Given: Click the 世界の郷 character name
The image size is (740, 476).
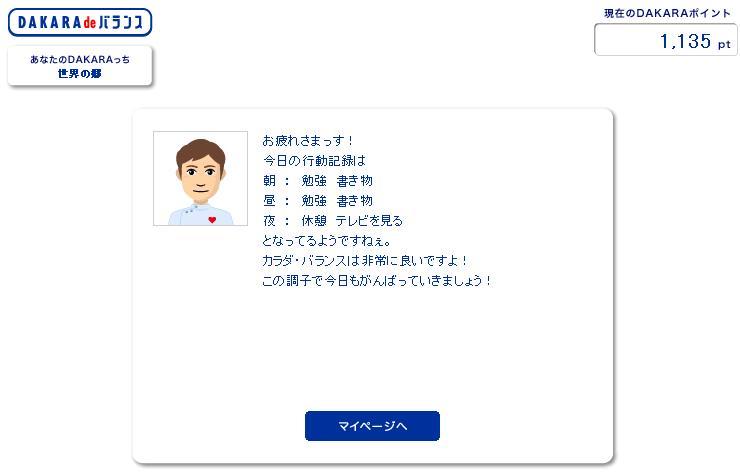Looking at the screenshot, I should (79, 74).
